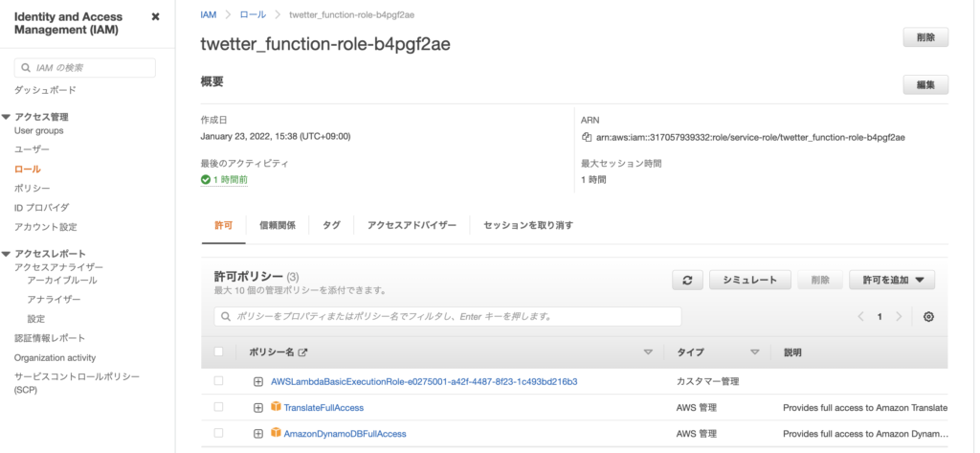Viewport: 980px width, 453px height.
Task: Open the table settings gear icon
Action: point(928,317)
